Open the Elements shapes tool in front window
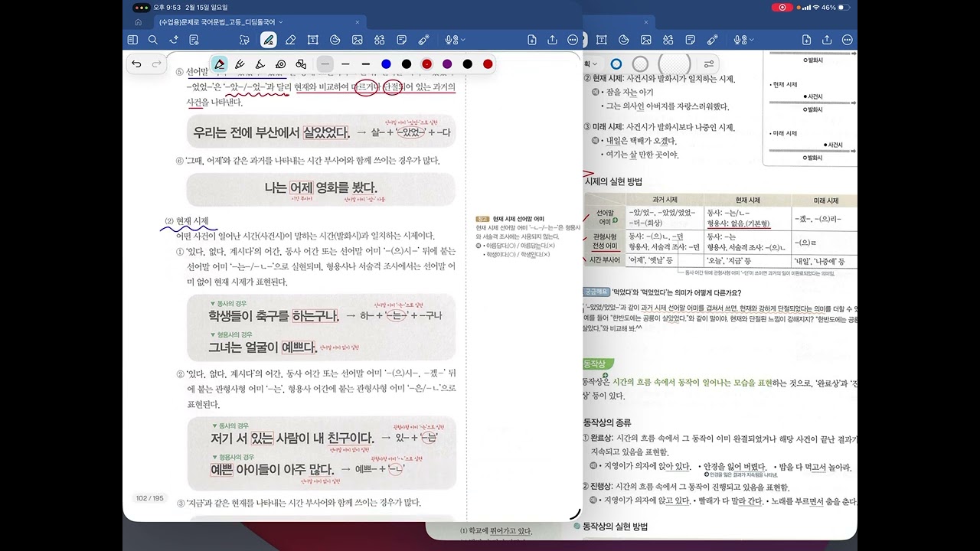Image resolution: width=980 pixels, height=551 pixels. click(379, 40)
